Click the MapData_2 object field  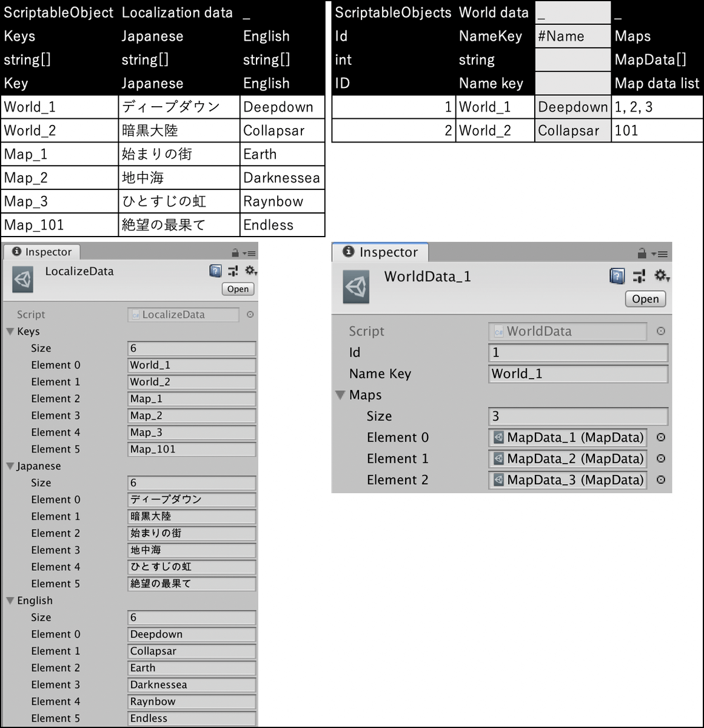[568, 459]
